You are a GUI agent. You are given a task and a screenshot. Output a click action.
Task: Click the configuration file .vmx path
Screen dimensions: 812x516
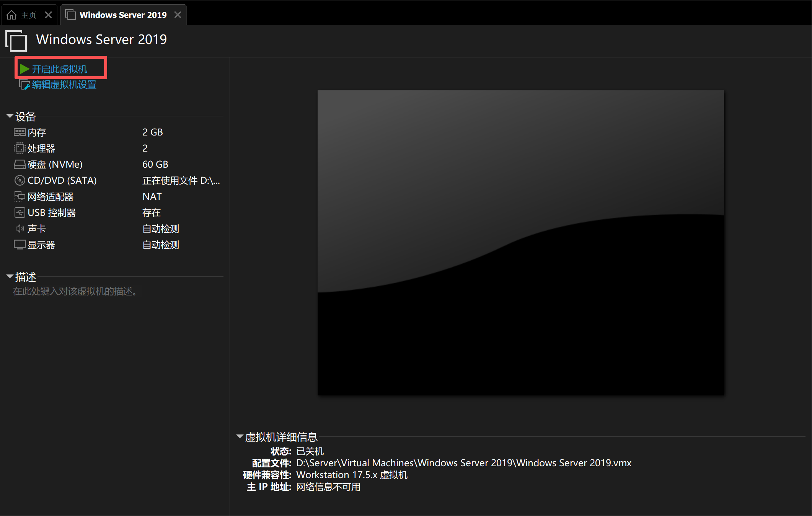[464, 463]
